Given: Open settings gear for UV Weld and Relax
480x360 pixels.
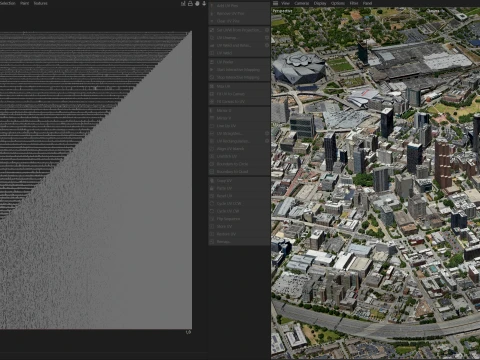Looking at the screenshot, I should (x=267, y=45).
